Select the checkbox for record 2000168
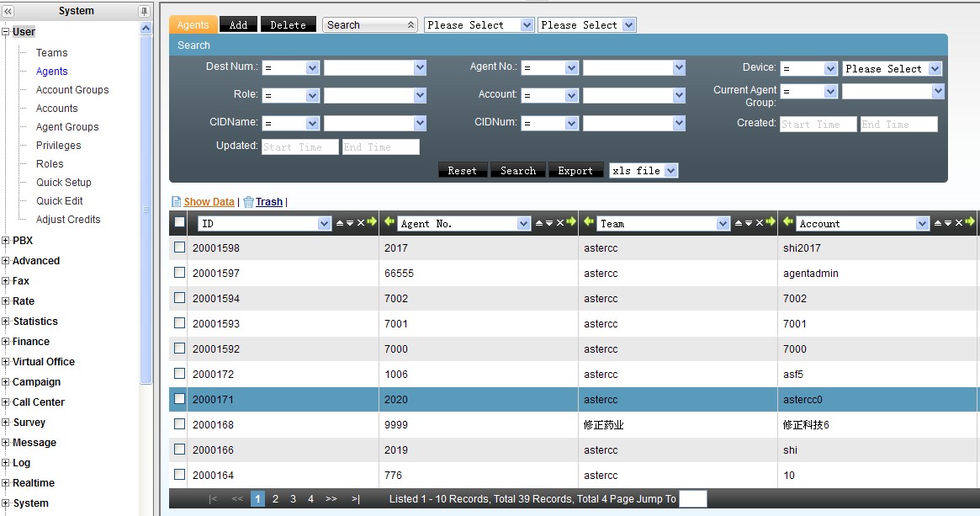 tap(179, 425)
